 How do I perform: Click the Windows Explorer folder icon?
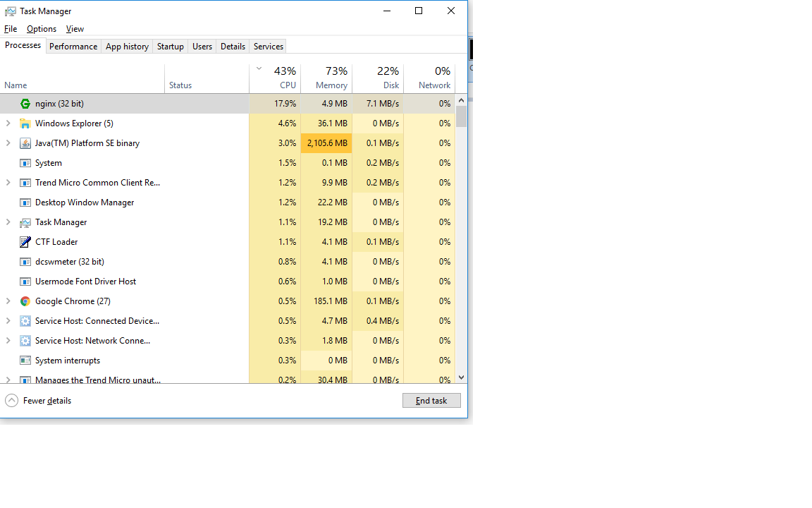(x=25, y=123)
